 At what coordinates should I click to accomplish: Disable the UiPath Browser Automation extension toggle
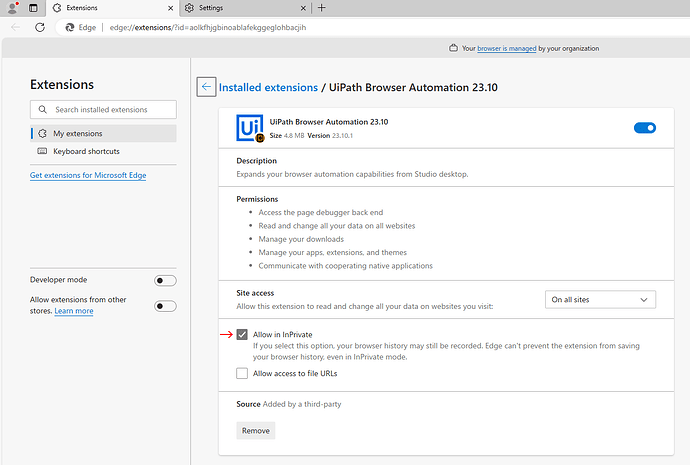pyautogui.click(x=645, y=128)
